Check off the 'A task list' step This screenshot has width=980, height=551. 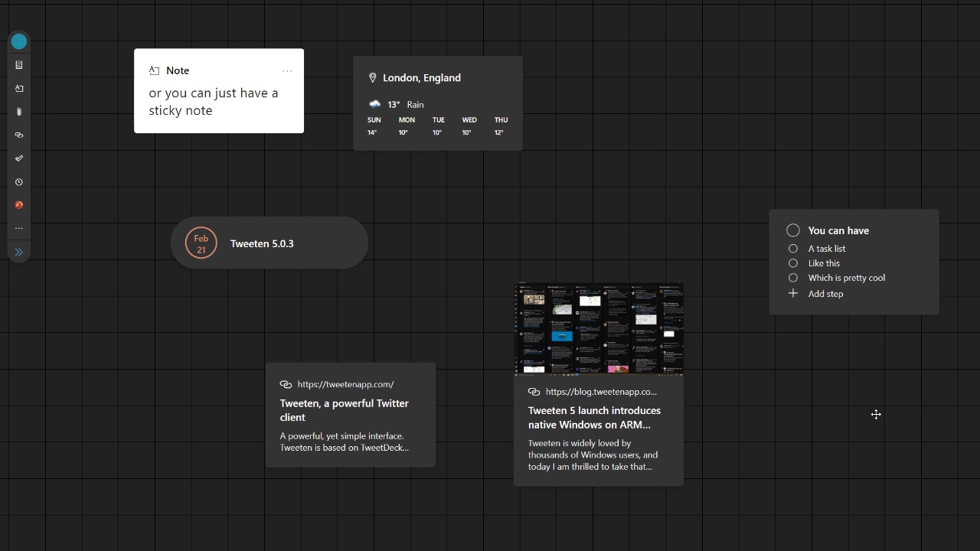pos(793,249)
